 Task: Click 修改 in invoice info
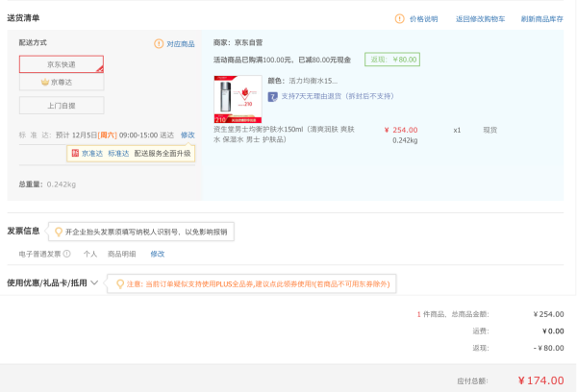point(158,254)
